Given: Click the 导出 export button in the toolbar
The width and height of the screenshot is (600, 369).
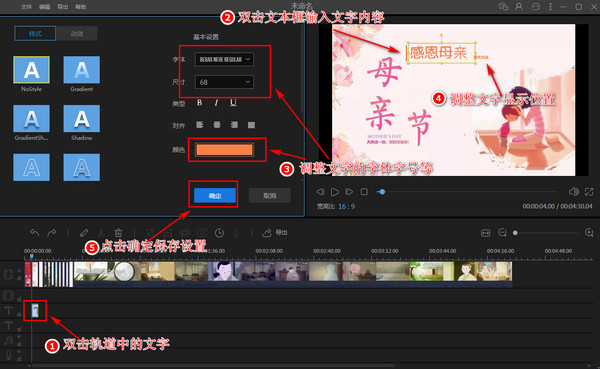Looking at the screenshot, I should point(275,233).
